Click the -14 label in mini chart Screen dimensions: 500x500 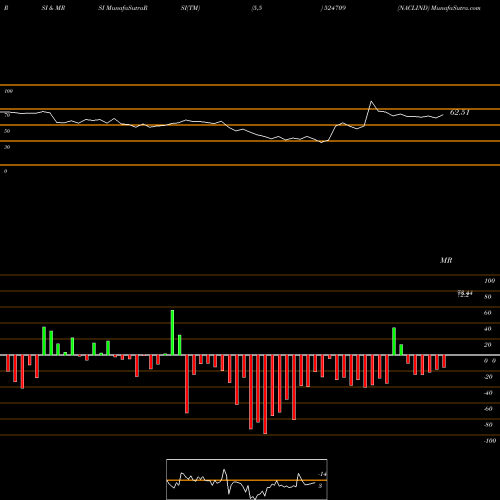322,474
